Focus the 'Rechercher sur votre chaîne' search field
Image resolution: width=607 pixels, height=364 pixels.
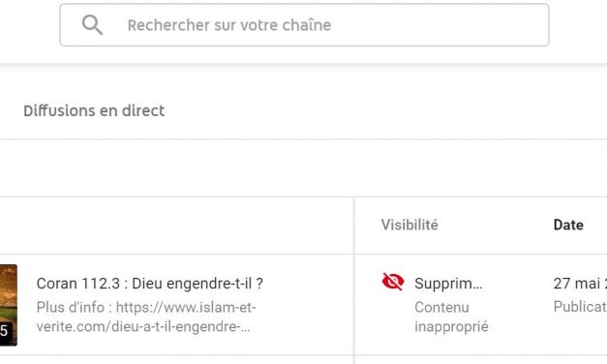tap(304, 25)
